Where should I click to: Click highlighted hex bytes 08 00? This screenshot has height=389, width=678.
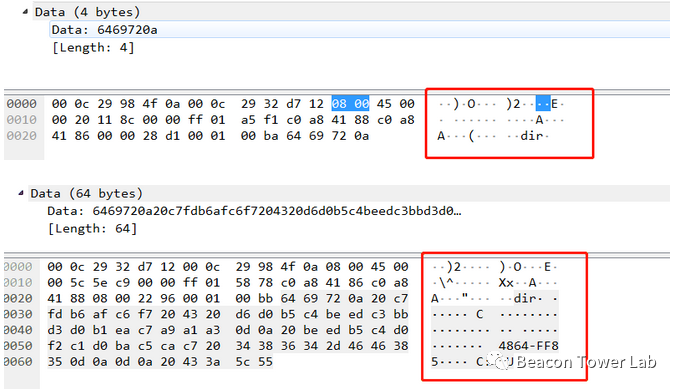[x=350, y=104]
